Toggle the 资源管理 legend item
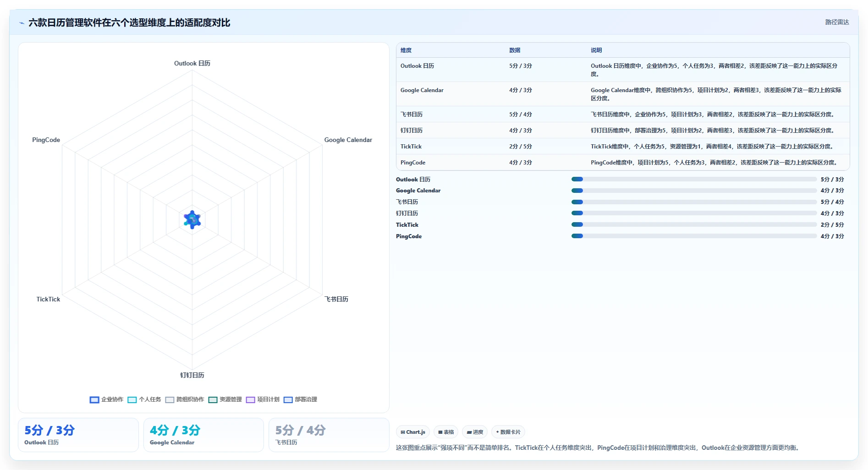This screenshot has height=470, width=868. [225, 399]
